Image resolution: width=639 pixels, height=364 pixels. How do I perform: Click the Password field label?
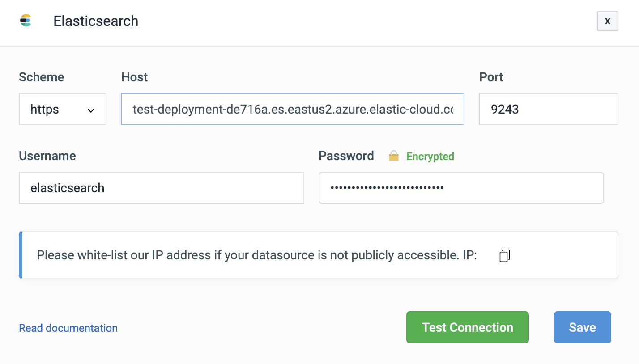pyautogui.click(x=346, y=156)
